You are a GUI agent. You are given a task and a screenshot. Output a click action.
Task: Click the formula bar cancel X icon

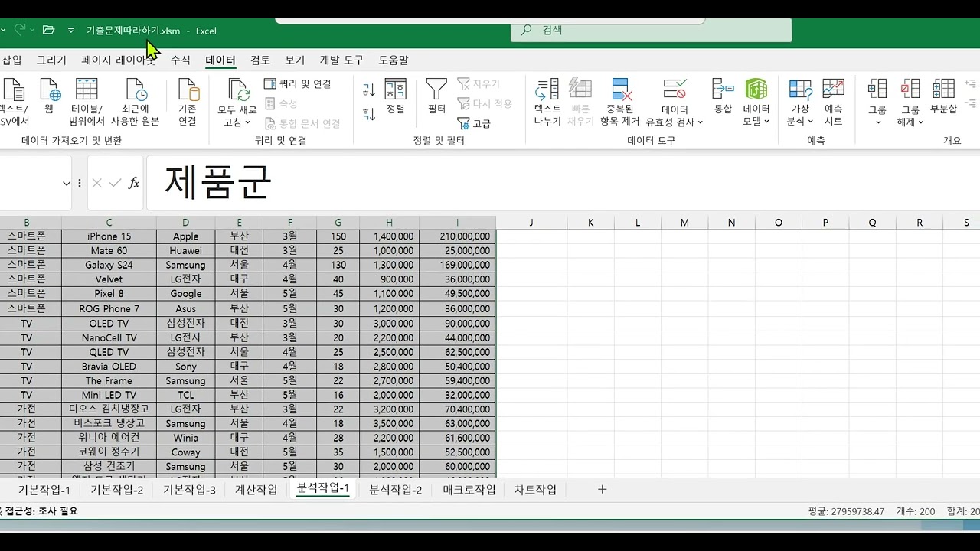[96, 183]
